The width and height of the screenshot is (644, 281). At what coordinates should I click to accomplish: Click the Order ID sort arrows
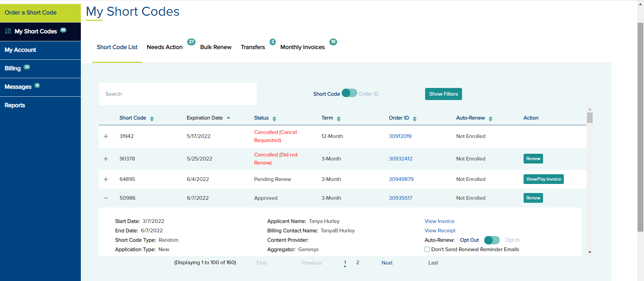pos(415,119)
